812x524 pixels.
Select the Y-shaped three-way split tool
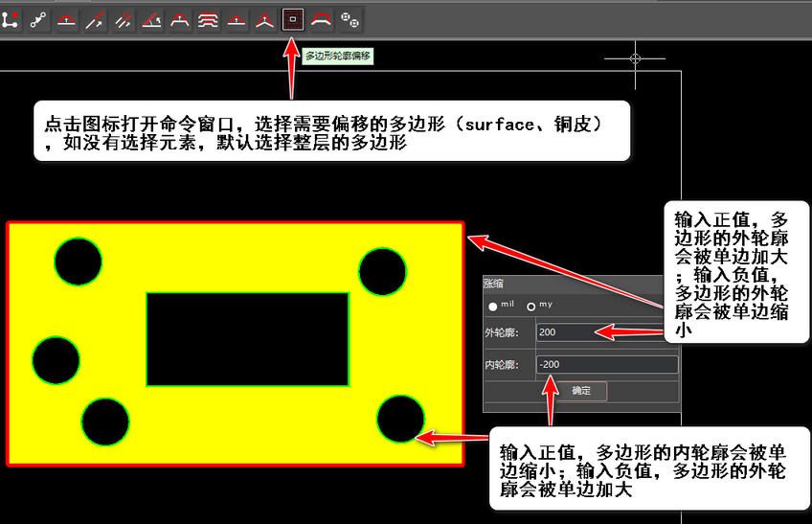(x=264, y=20)
